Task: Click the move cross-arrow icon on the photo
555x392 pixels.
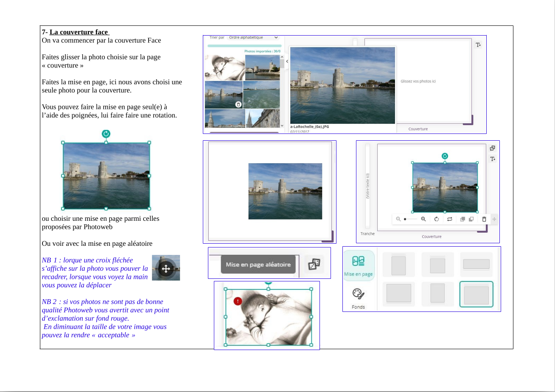Action: [x=166, y=268]
